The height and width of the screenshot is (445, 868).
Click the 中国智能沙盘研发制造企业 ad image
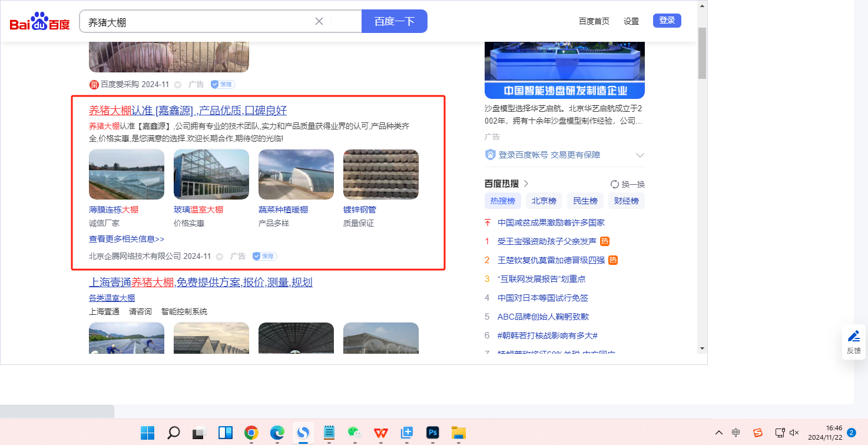[565, 71]
